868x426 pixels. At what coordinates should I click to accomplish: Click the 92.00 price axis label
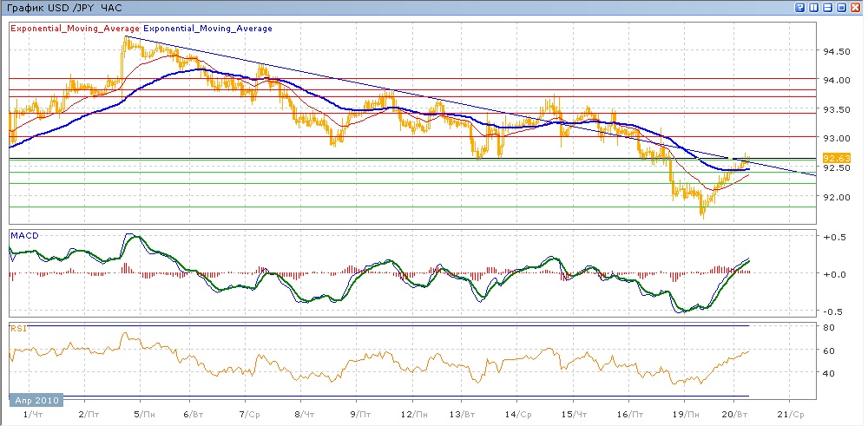tap(835, 197)
